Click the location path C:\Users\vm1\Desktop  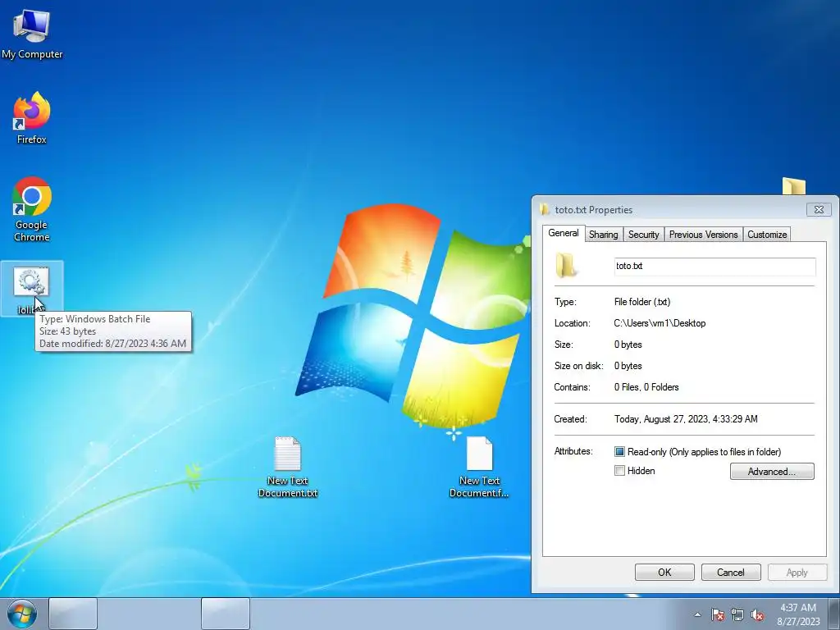tap(660, 323)
